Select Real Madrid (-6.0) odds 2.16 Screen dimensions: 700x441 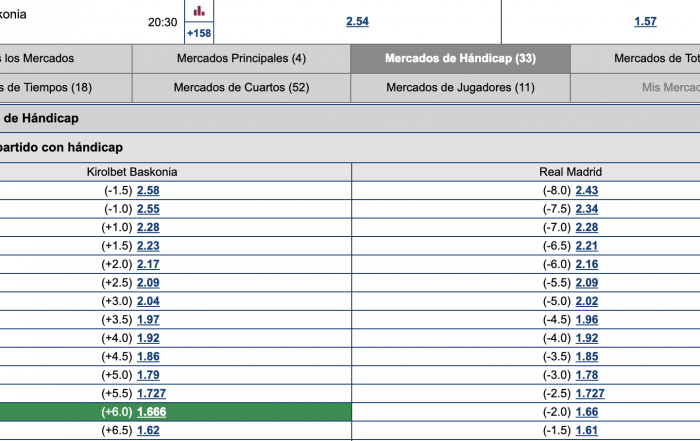587,265
